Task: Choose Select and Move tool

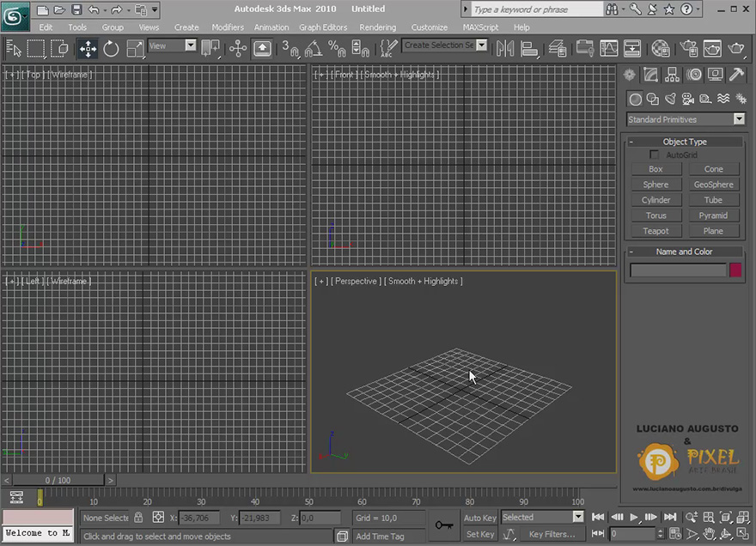Action: click(88, 48)
